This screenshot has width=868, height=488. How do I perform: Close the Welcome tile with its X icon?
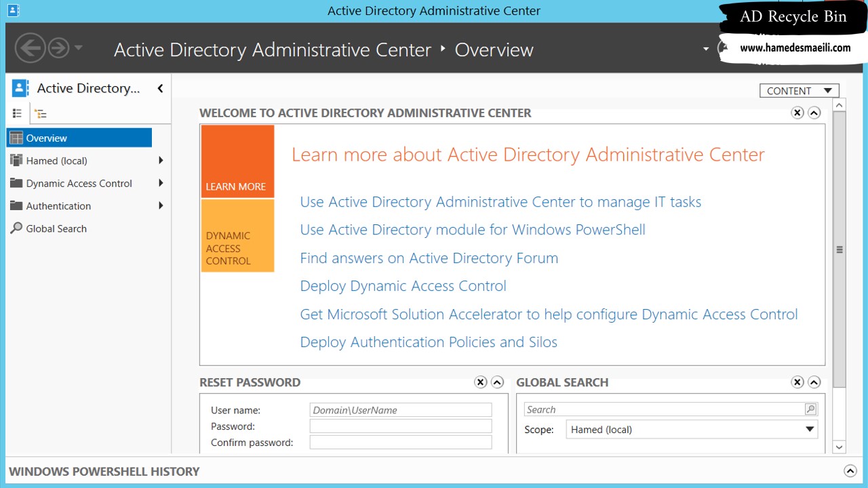[x=797, y=113]
